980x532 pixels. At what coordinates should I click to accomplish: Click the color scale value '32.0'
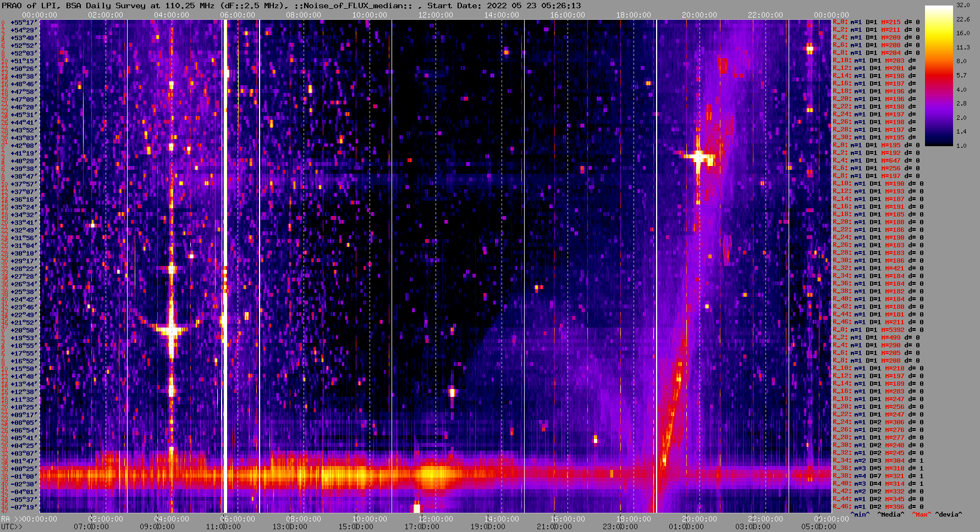(963, 5)
